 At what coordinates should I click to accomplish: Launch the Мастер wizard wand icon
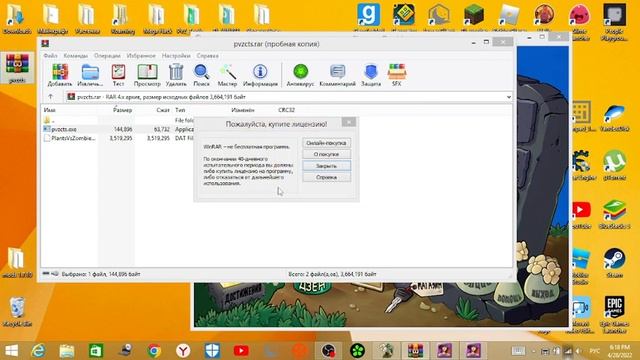coord(227,75)
